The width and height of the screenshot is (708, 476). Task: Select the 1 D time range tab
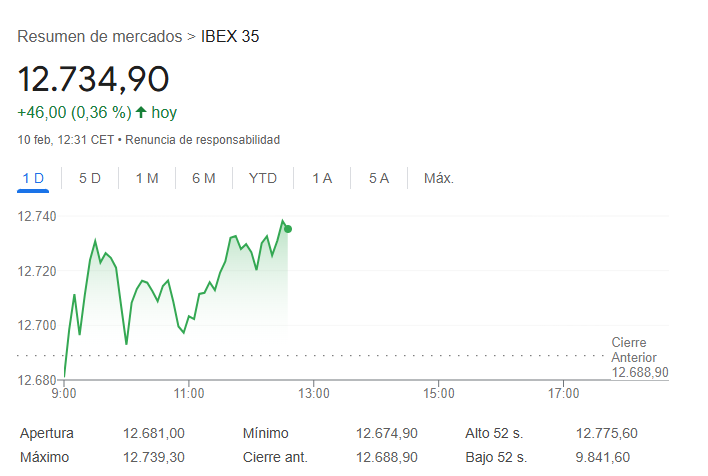coord(33,178)
